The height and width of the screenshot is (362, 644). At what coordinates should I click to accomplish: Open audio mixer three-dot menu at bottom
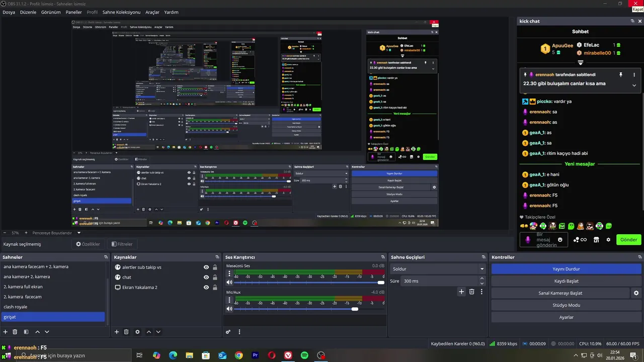[239, 332]
